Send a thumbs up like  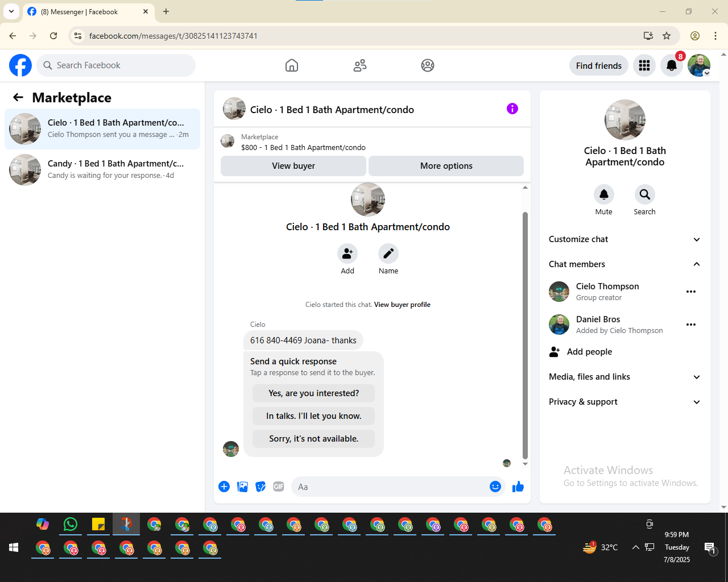[518, 487]
